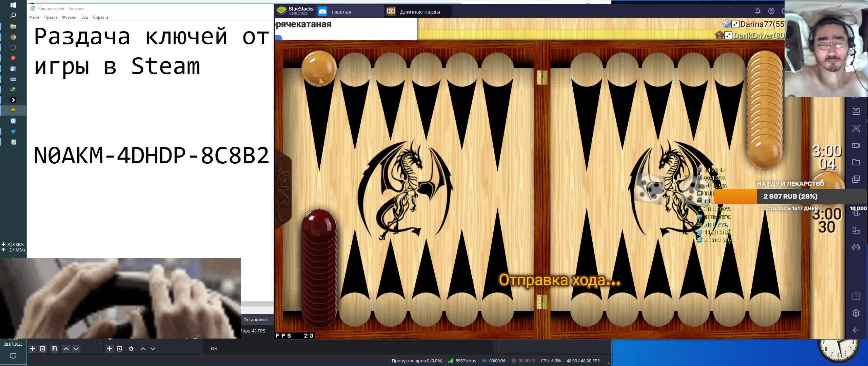
Task: Click the Chrome icon in Windows taskbar
Action: point(13,37)
